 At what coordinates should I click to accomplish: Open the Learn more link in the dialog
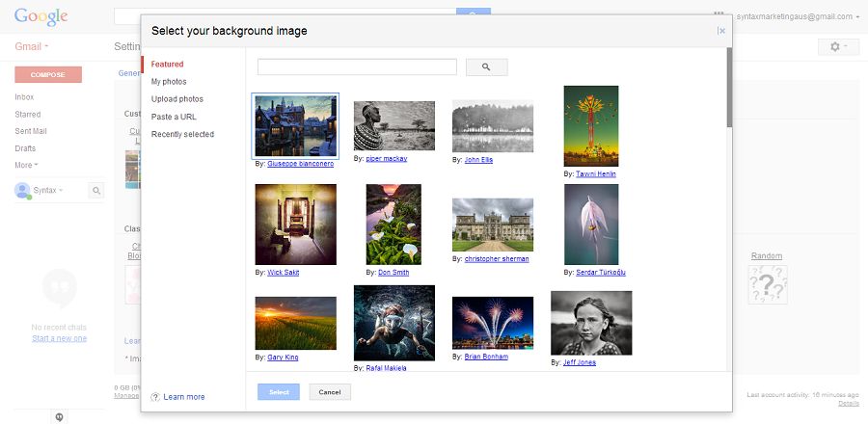pyautogui.click(x=184, y=397)
